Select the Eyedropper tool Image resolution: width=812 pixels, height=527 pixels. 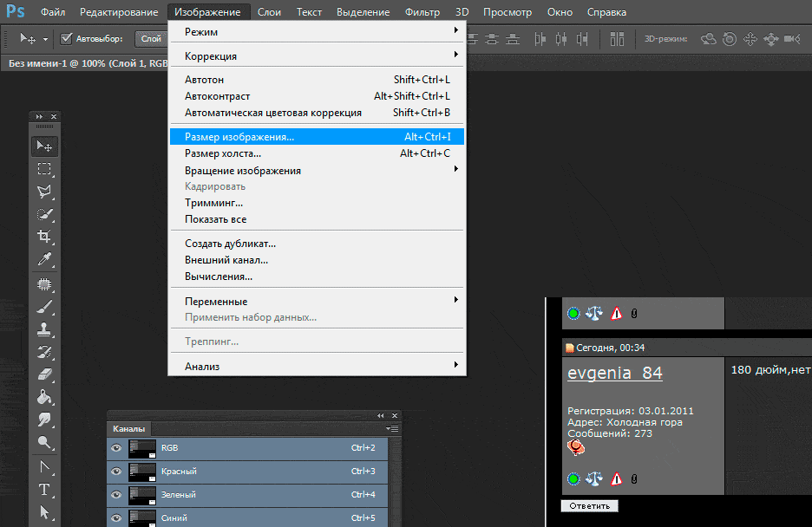tap(44, 259)
